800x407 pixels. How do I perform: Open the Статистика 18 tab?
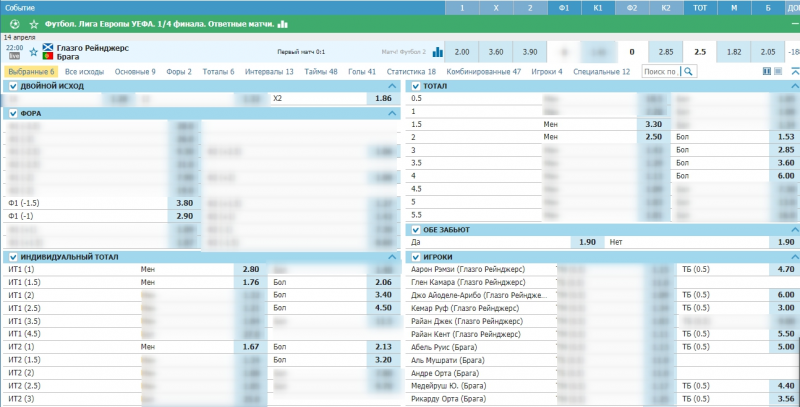411,72
